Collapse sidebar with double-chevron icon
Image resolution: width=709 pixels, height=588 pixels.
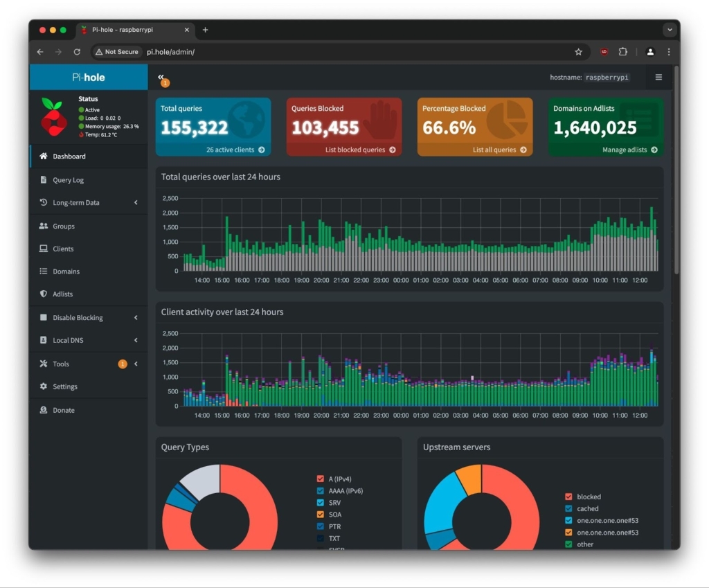tap(161, 77)
